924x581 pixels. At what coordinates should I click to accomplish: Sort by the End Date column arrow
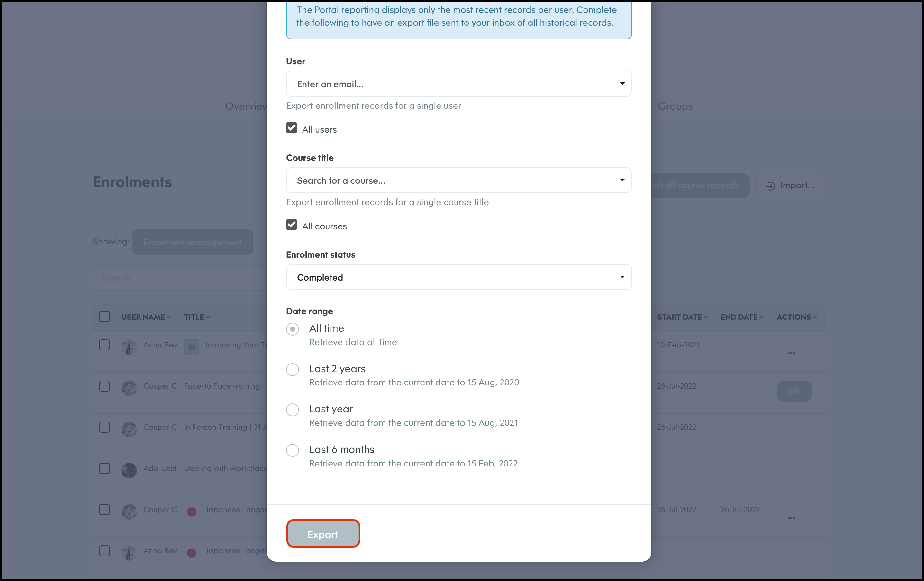point(761,318)
